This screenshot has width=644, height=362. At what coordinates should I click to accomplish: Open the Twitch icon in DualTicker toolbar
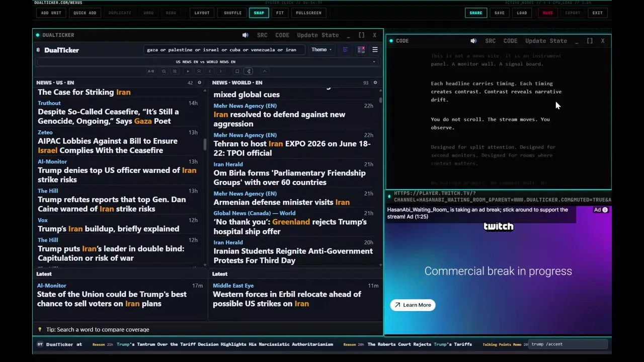[345, 50]
